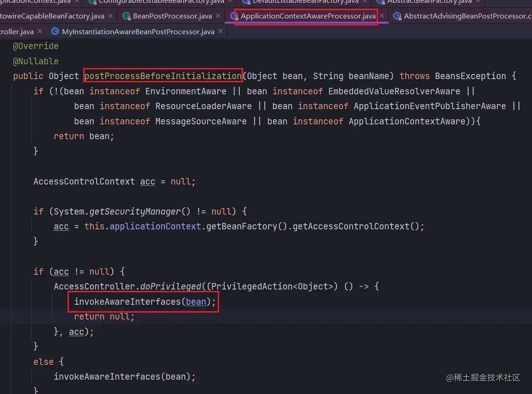This screenshot has height=394, width=532.
Task: Click the postProcessBeforeInitialization method name
Action: [163, 76]
